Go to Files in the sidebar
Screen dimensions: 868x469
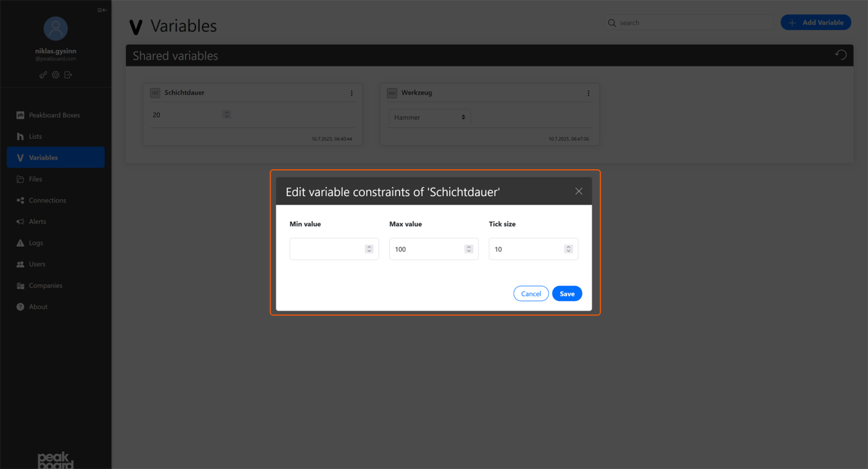tap(35, 179)
